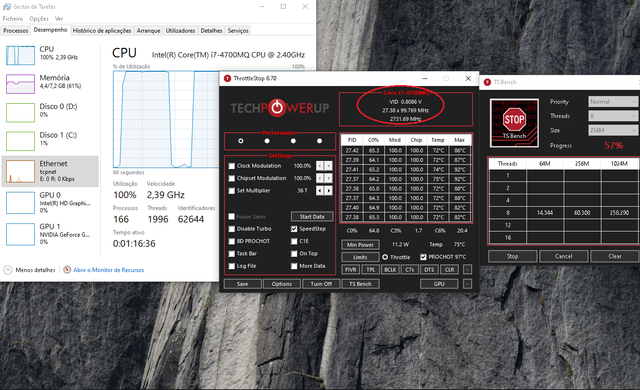Click the CLR button
The width and height of the screenshot is (640, 390).
click(449, 270)
